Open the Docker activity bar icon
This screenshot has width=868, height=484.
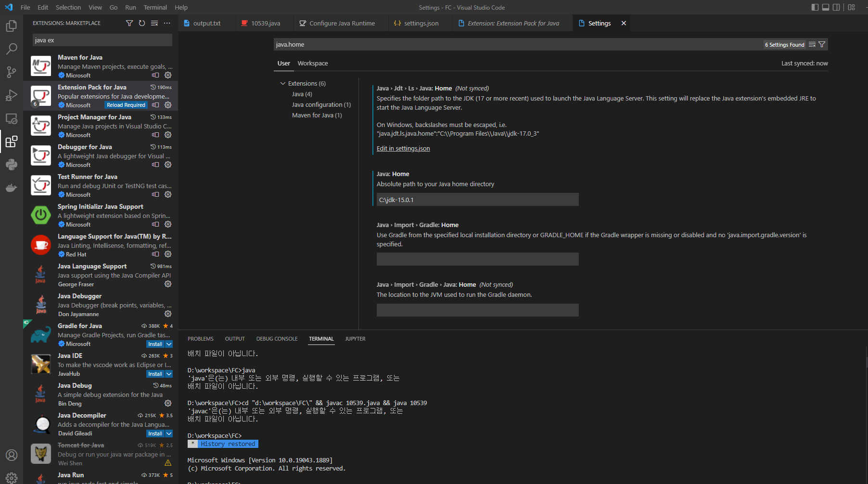coord(11,188)
